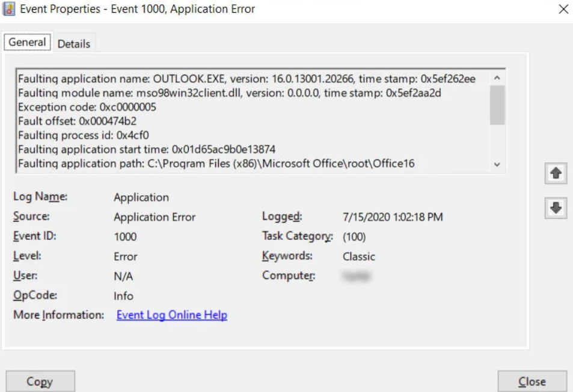Click the description scrollbar up arrow
This screenshot has width=573, height=392.
tap(497, 78)
